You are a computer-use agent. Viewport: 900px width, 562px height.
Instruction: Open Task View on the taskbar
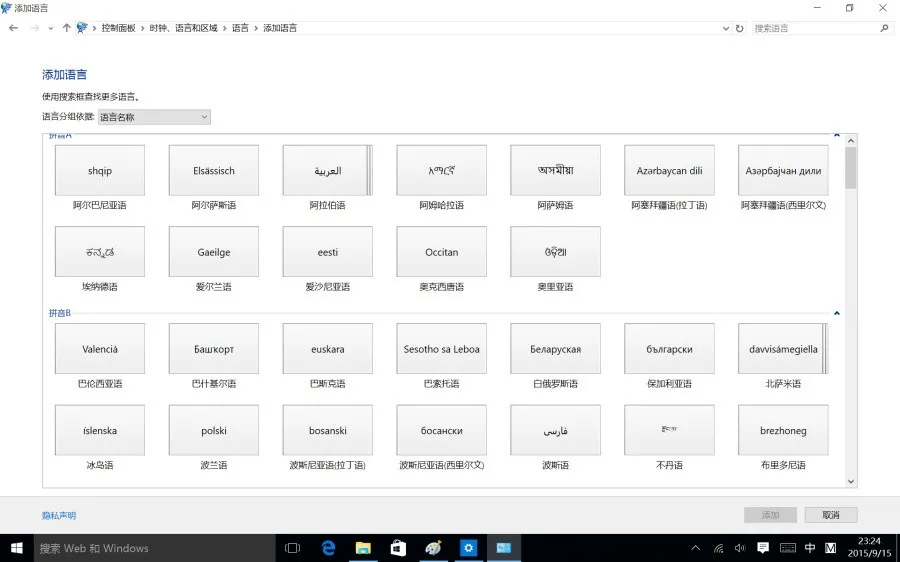293,548
